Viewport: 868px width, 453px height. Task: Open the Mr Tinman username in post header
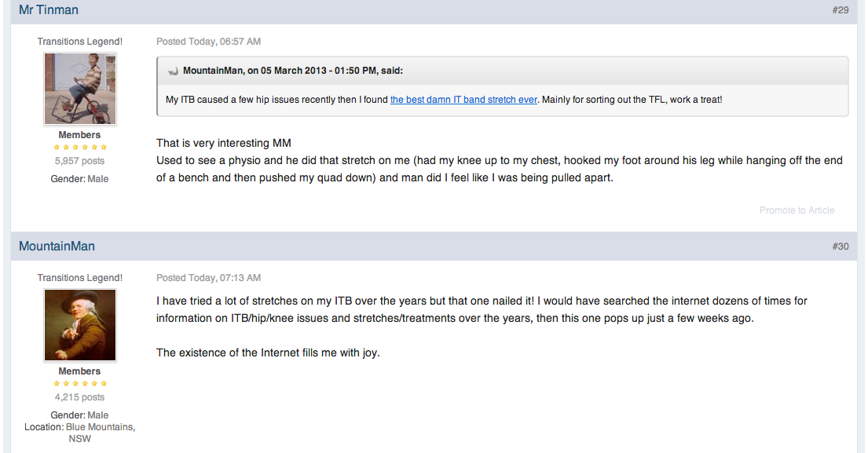49,10
